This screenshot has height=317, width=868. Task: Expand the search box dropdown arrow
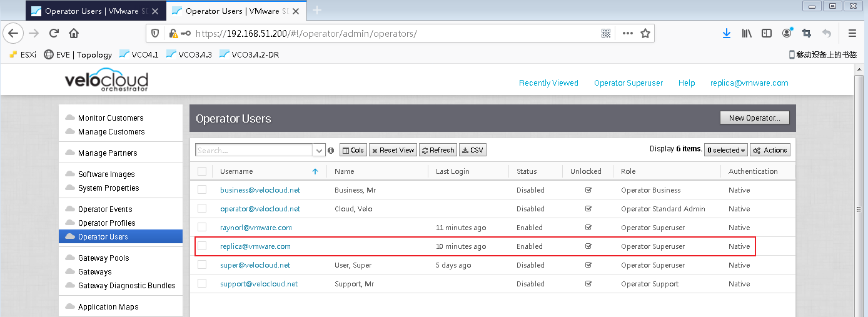320,150
